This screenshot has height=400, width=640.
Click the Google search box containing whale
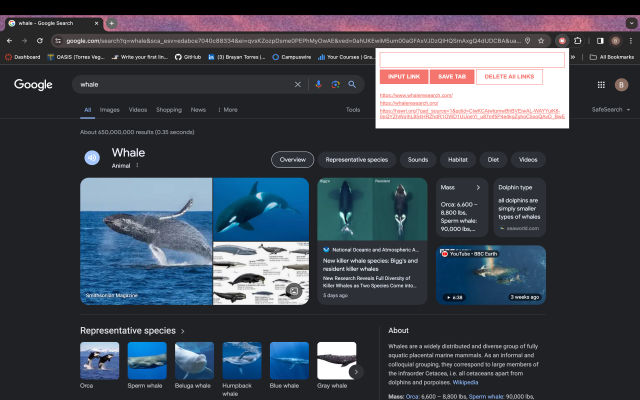tap(186, 84)
